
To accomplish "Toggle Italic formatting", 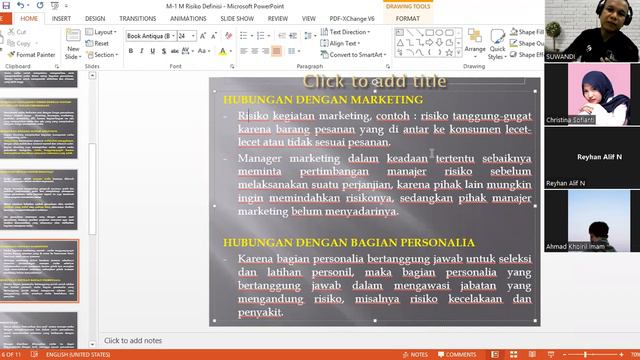I will [x=142, y=51].
